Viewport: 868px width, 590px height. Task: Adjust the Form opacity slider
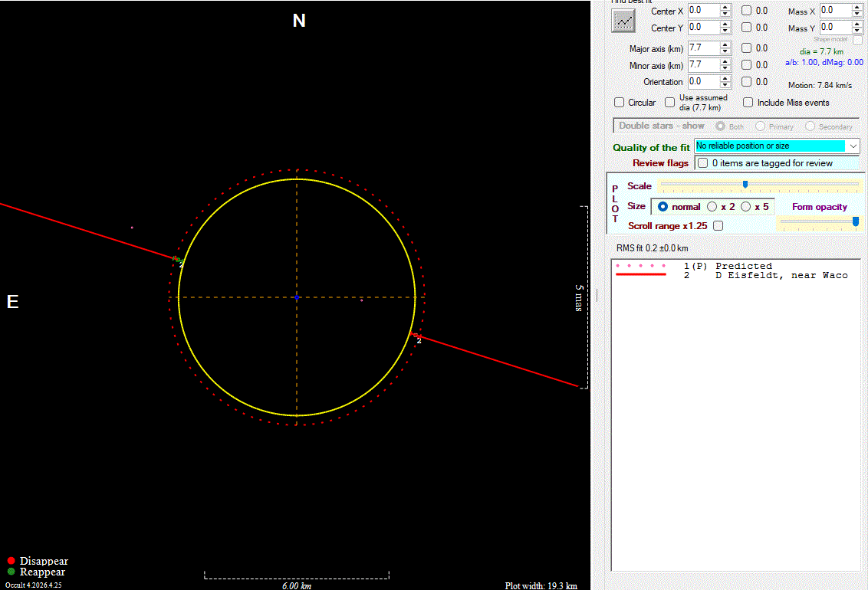tap(855, 221)
